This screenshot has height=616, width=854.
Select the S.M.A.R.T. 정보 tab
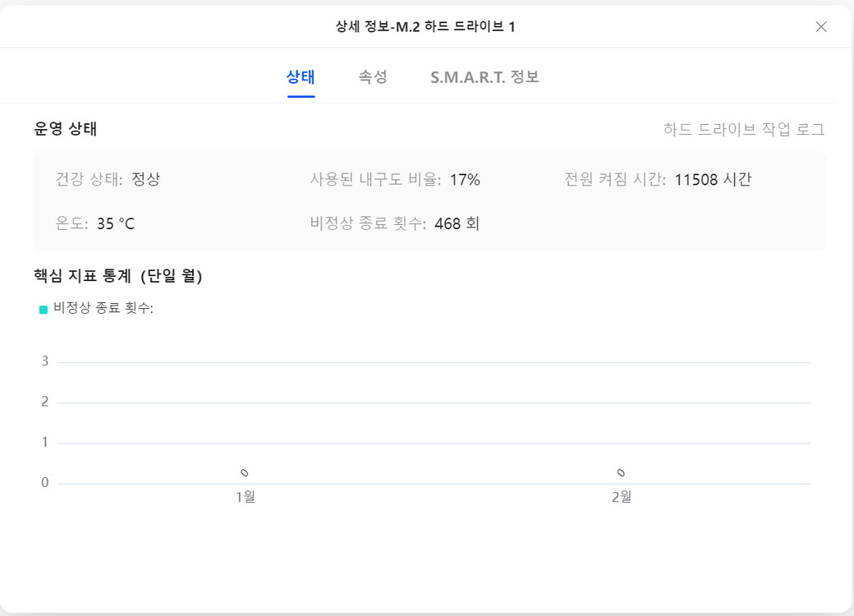click(484, 77)
